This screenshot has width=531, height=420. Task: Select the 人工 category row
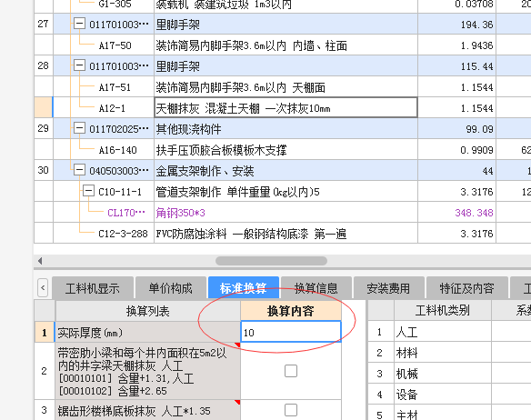[x=443, y=332]
